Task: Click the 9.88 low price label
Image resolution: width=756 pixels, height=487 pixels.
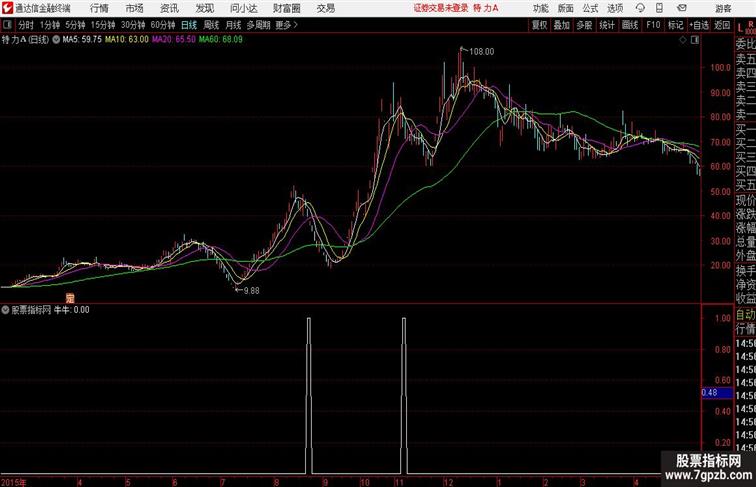Action: point(251,291)
